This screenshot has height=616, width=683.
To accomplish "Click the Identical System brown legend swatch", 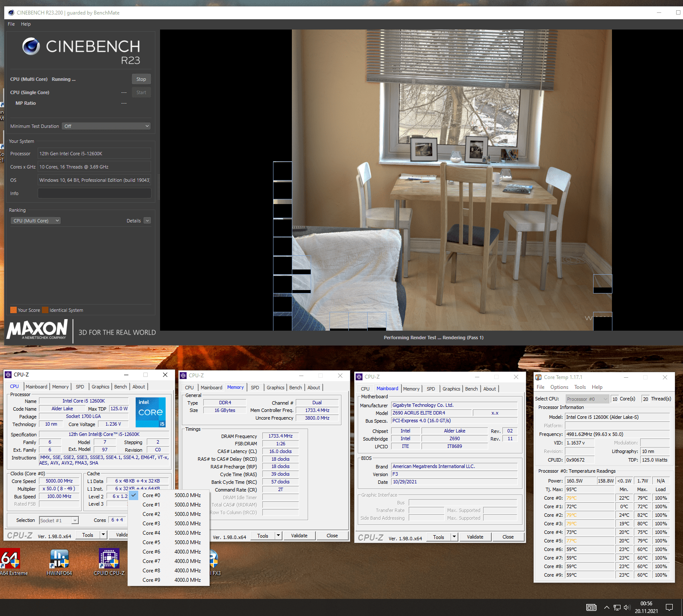I will (x=45, y=310).
